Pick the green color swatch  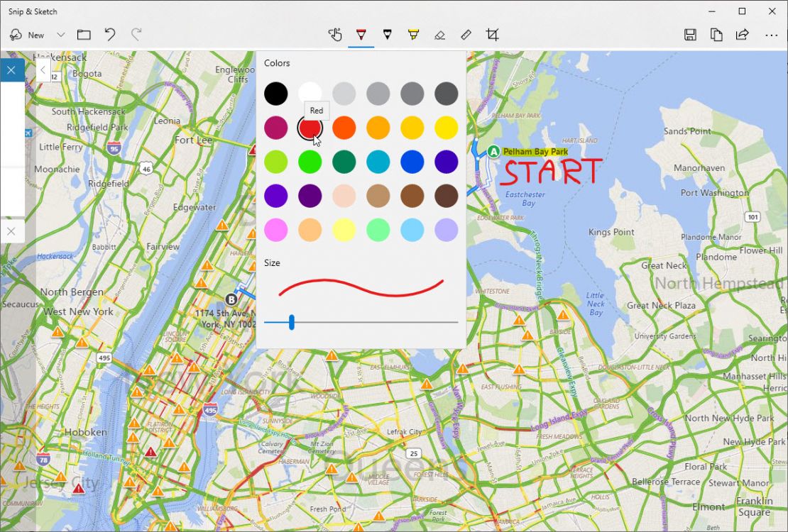[x=310, y=162]
